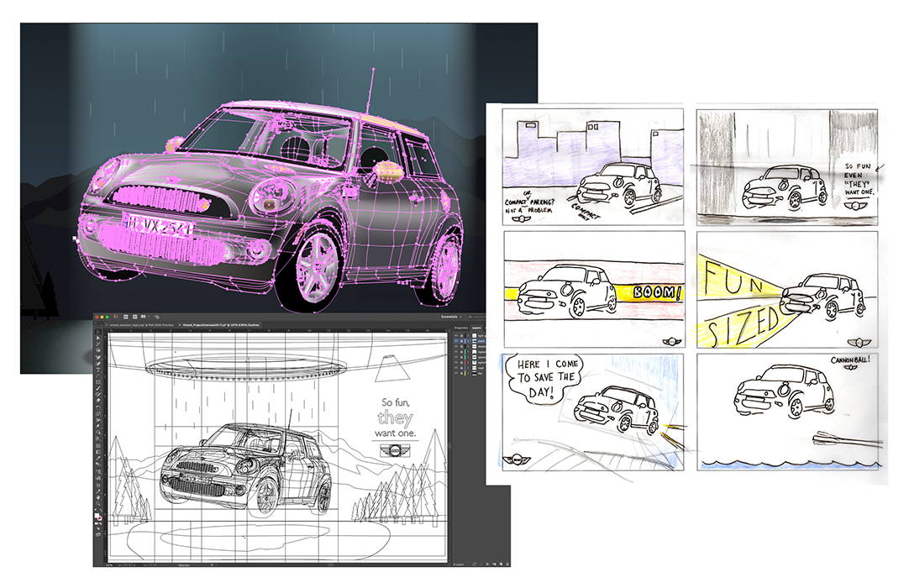Expand the cyan-labeled layer contents

click(x=469, y=357)
